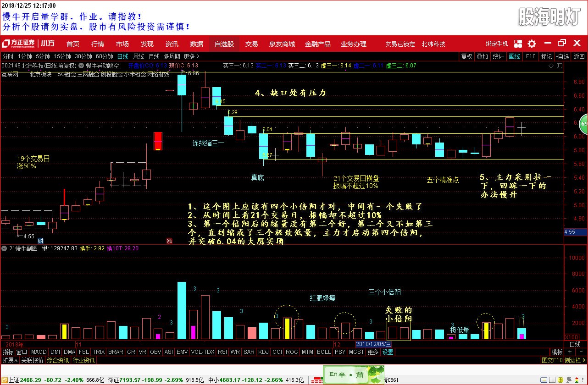Collapse the 侧边栏 sidebar
Screen dimensions: 588x385
[x=576, y=360]
